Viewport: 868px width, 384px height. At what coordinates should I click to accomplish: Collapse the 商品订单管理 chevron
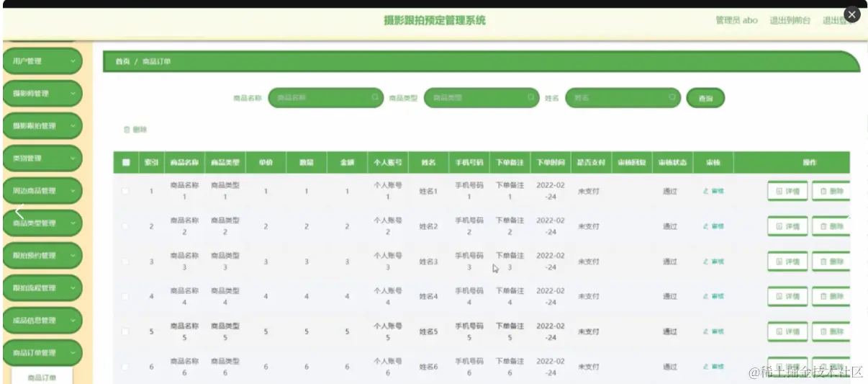[73, 353]
